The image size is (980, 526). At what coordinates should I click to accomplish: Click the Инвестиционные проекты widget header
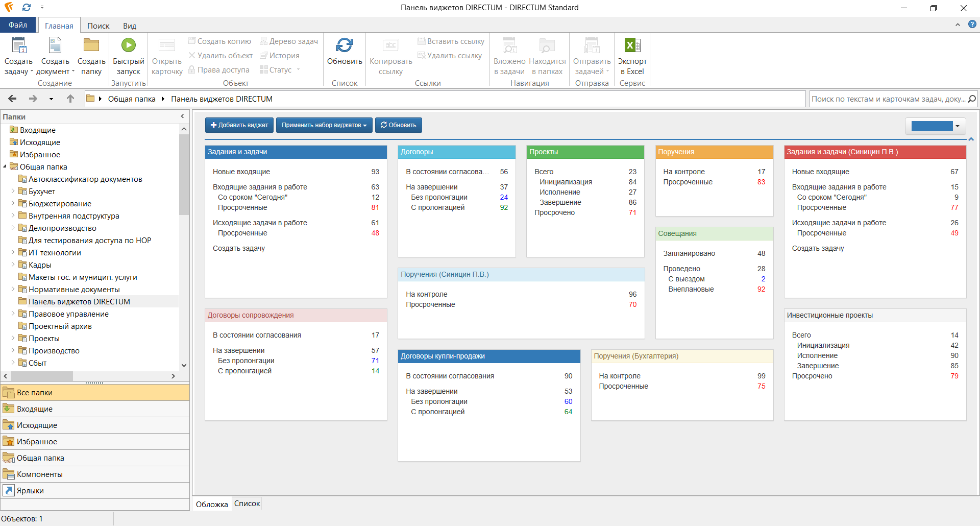pyautogui.click(x=875, y=315)
